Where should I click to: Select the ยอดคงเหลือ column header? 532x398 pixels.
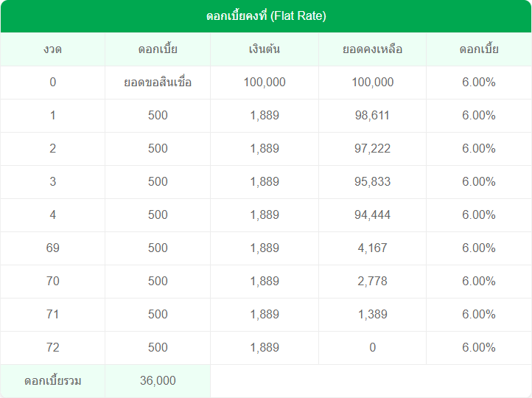pos(372,49)
